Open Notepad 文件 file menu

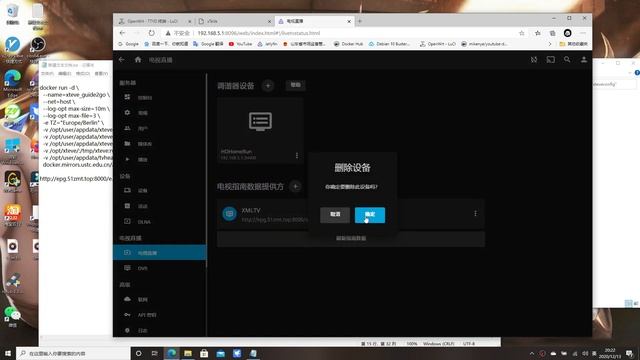[47, 73]
